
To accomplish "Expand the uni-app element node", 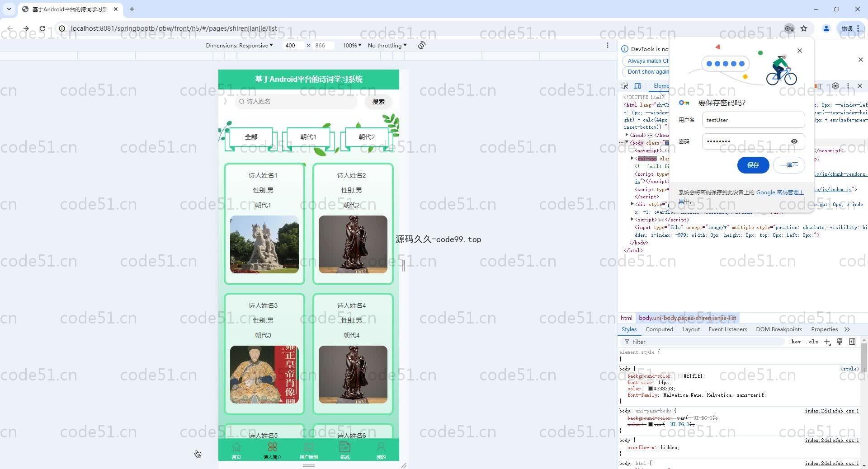I will (x=632, y=158).
